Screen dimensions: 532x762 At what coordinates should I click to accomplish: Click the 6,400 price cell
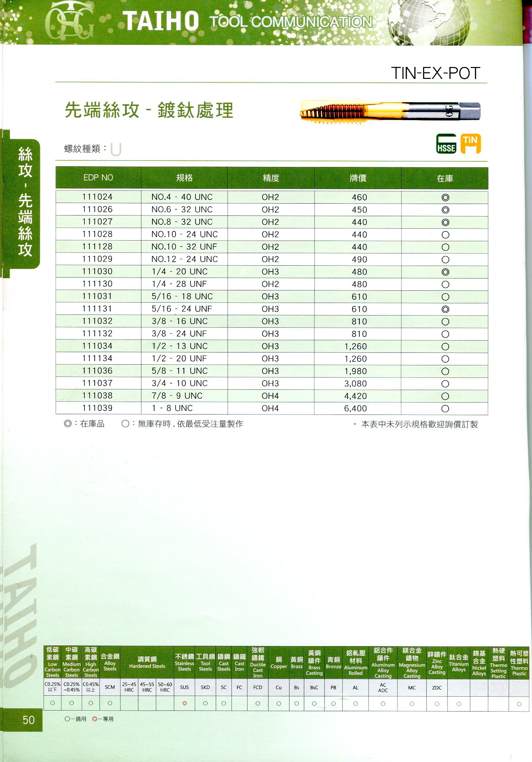(x=355, y=409)
